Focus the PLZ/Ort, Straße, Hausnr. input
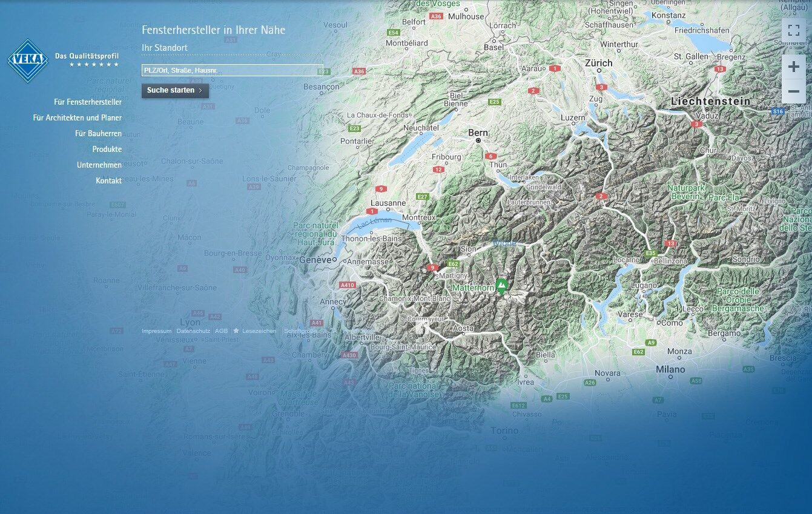The width and height of the screenshot is (812, 514). [x=232, y=70]
